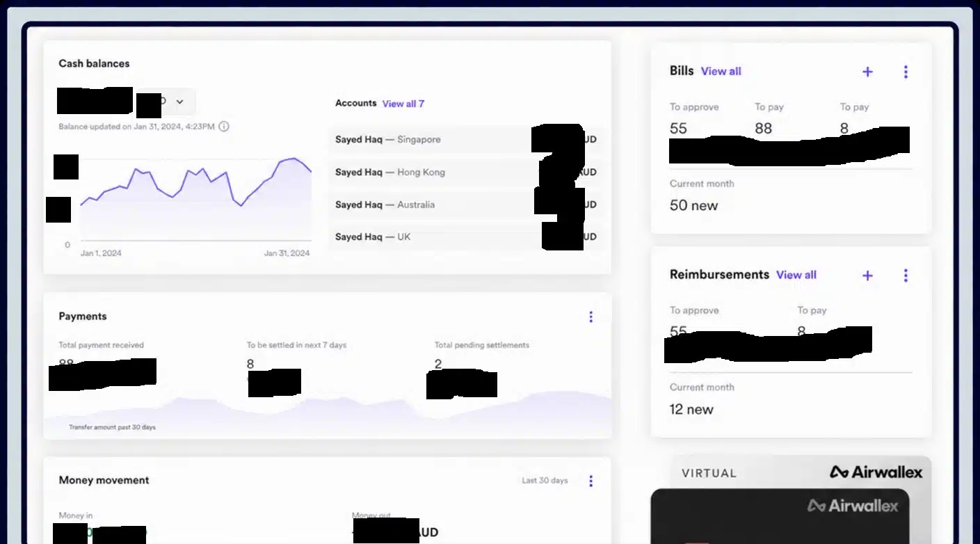This screenshot has width=980, height=544.
Task: Click Reimbursements current month '12 new'
Action: click(691, 409)
